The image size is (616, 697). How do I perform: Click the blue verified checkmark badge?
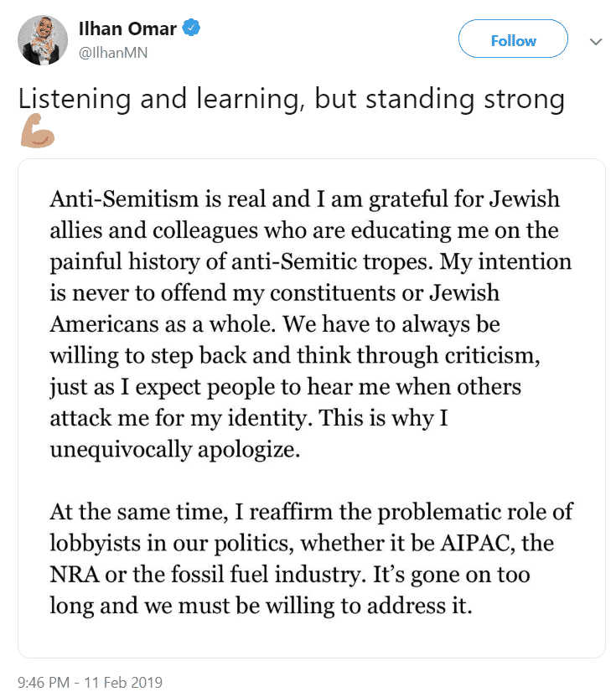(192, 28)
